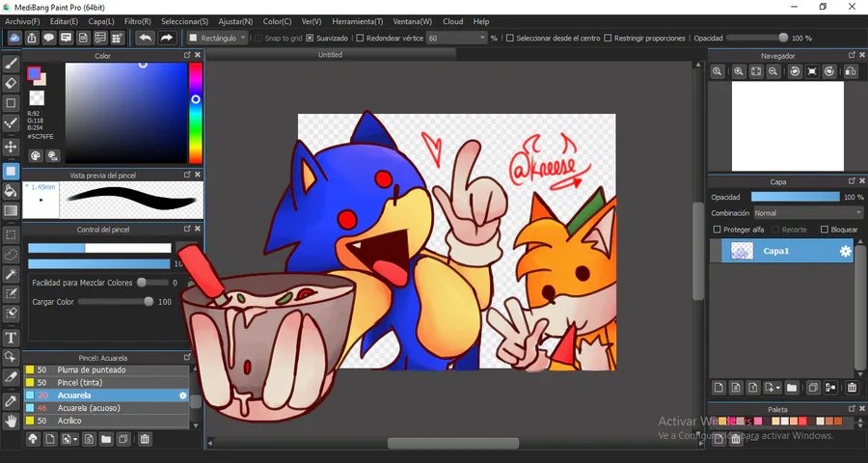
Task: Close the Color panel
Action: [x=198, y=55]
